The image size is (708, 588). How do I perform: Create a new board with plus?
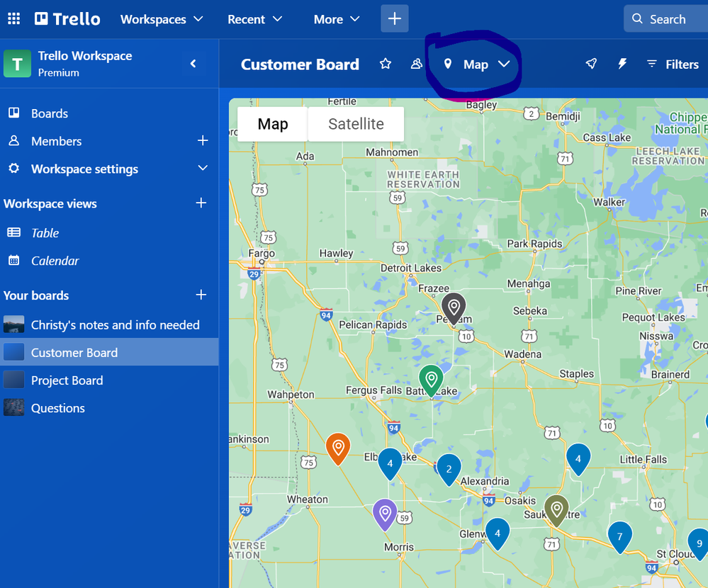coord(201,295)
